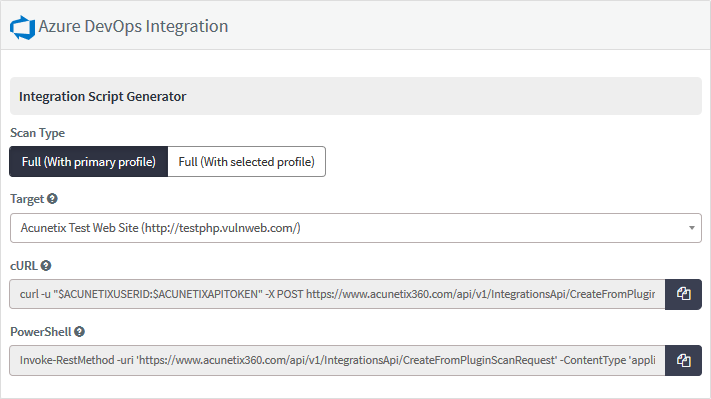Viewport: 711px width, 399px height.
Task: Show the cURL help tooltip icon
Action: [x=46, y=265]
